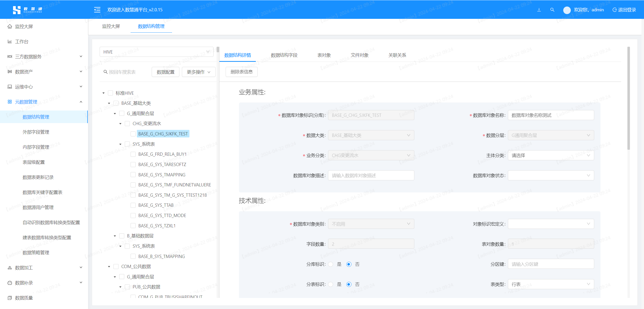The height and width of the screenshot is (309, 644).
Task: Click the 按回车搜索表 search field
Action: pyautogui.click(x=126, y=72)
